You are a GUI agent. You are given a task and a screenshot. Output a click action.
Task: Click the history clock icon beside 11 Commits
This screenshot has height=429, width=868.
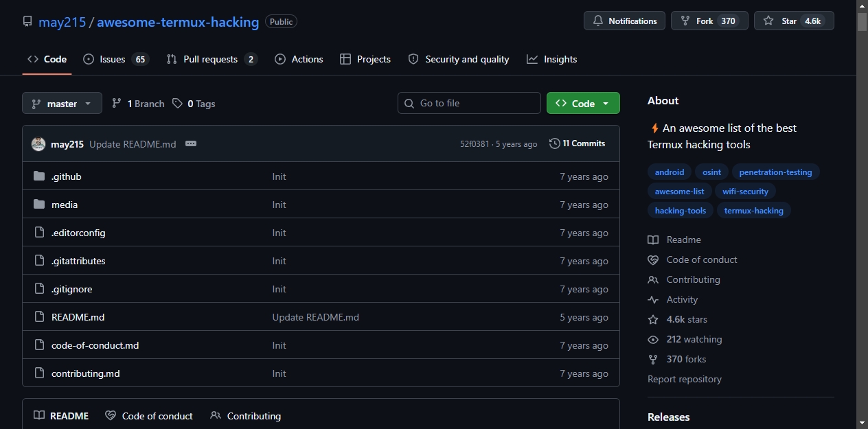coord(555,143)
